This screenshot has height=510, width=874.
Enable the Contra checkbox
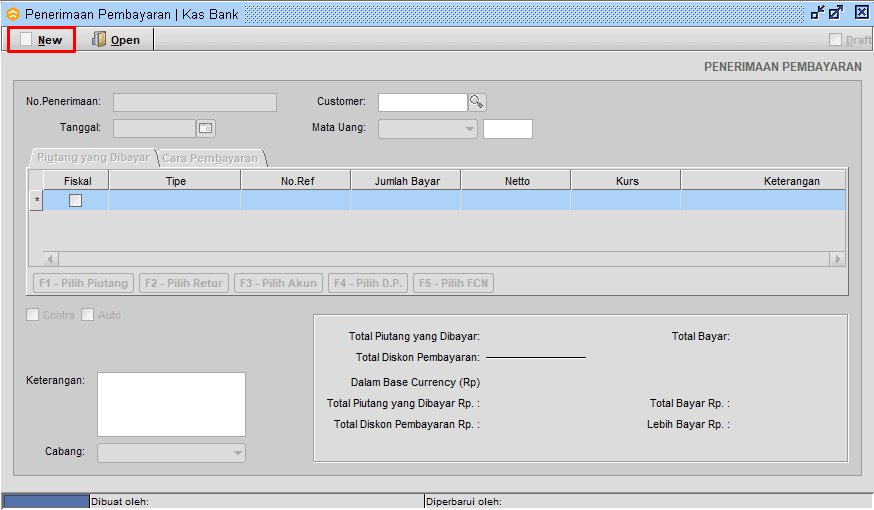tap(32, 315)
